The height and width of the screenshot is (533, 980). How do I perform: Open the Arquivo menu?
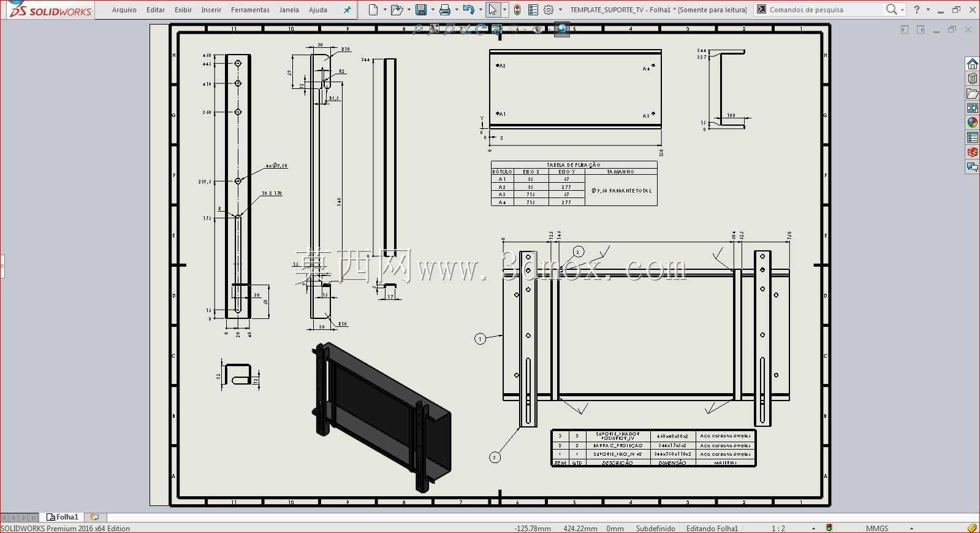point(124,10)
